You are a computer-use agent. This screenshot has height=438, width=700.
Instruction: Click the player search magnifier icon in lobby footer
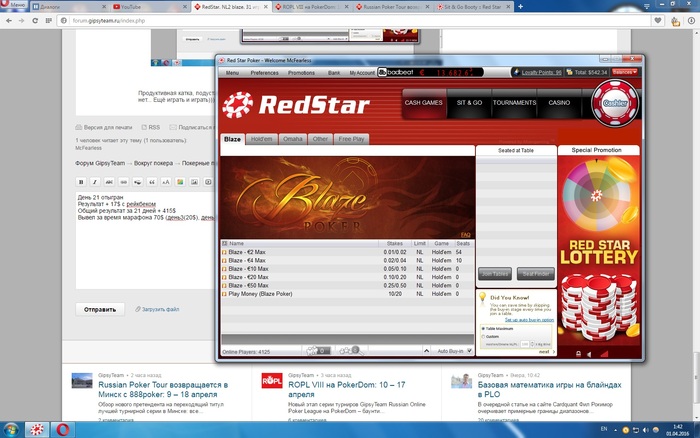(x=350, y=351)
